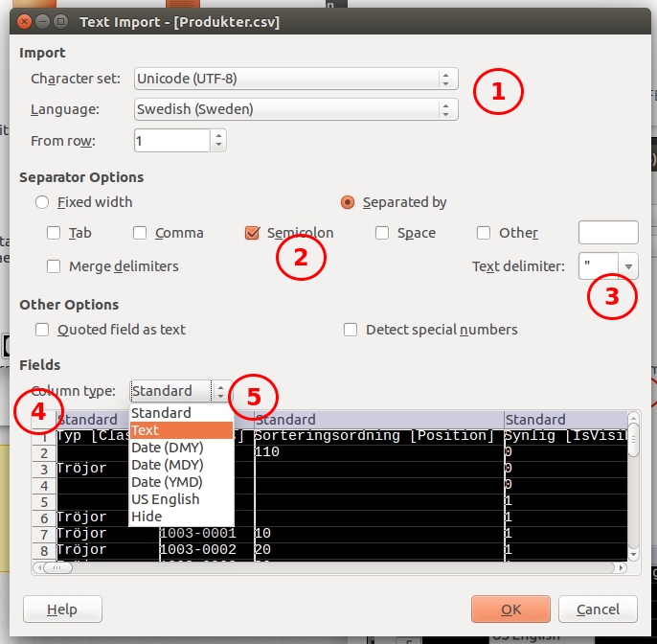
Task: Enable Quoted field as text
Action: (42, 330)
